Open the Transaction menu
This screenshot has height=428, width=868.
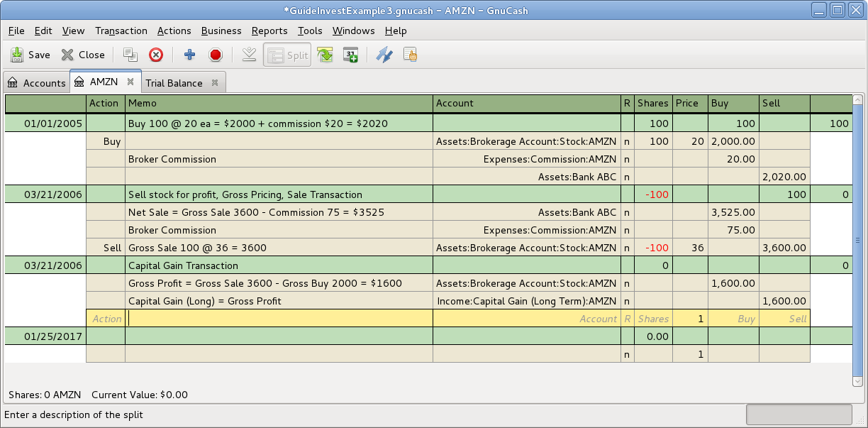121,31
